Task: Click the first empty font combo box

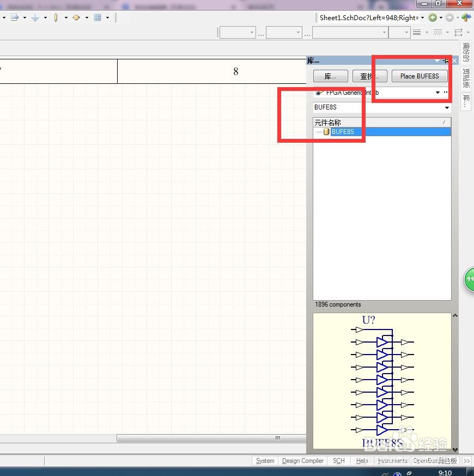Action: (x=238, y=32)
